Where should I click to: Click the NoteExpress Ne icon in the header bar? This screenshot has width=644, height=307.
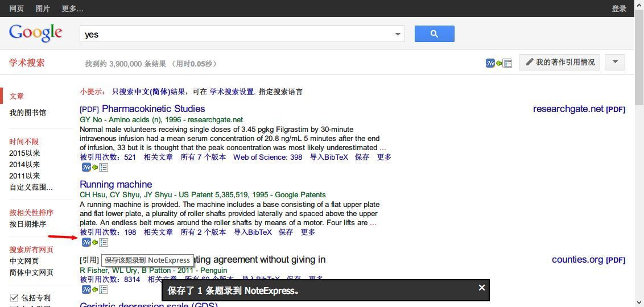pyautogui.click(x=490, y=63)
